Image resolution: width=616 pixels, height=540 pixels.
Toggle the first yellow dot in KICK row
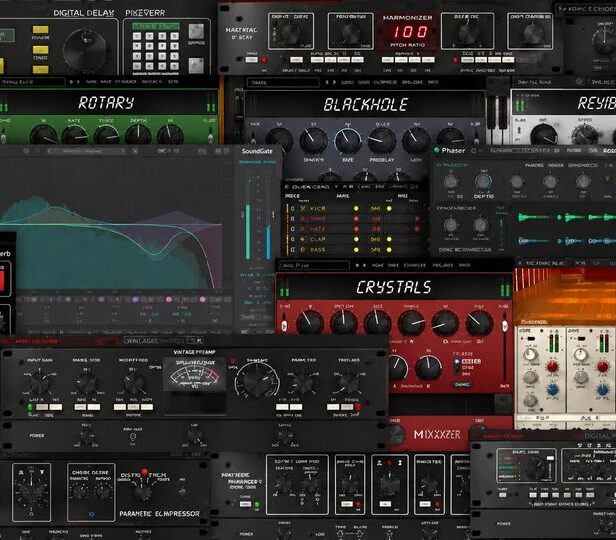tap(356, 208)
